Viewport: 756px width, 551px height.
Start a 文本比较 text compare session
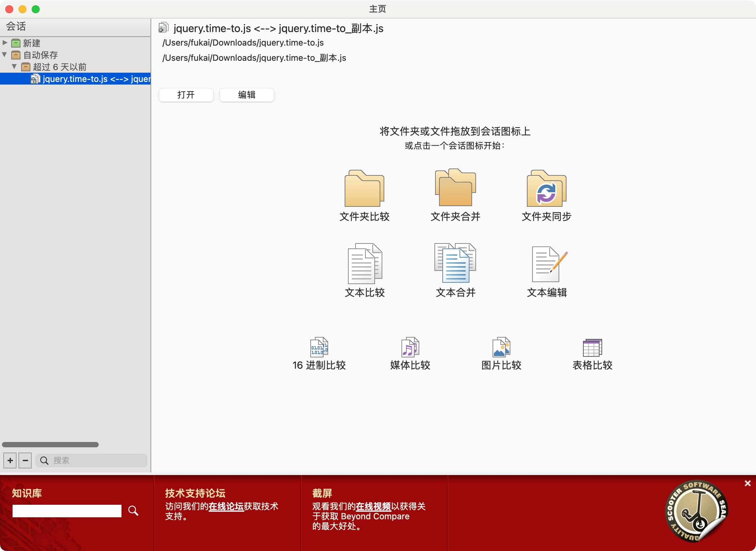coord(364,264)
